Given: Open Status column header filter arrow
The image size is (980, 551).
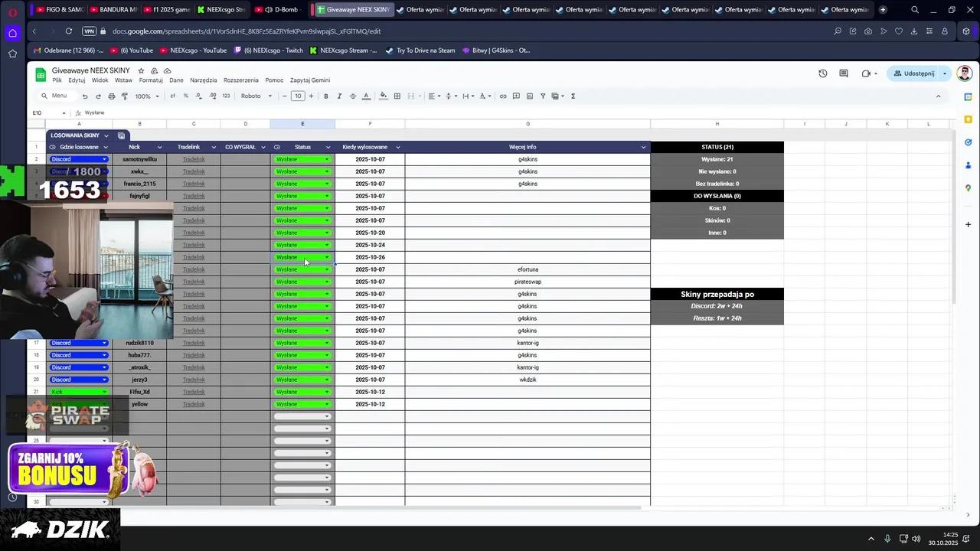Looking at the screenshot, I should click(x=328, y=147).
